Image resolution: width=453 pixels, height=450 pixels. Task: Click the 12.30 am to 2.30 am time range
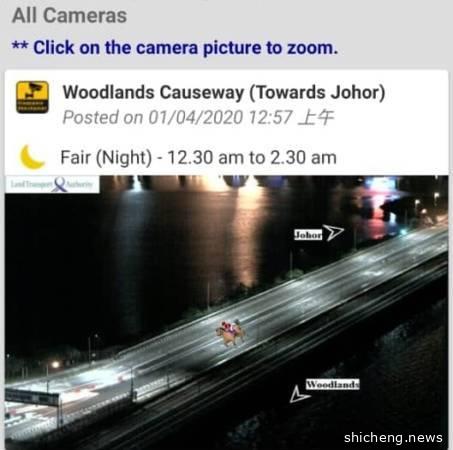pyautogui.click(x=252, y=157)
